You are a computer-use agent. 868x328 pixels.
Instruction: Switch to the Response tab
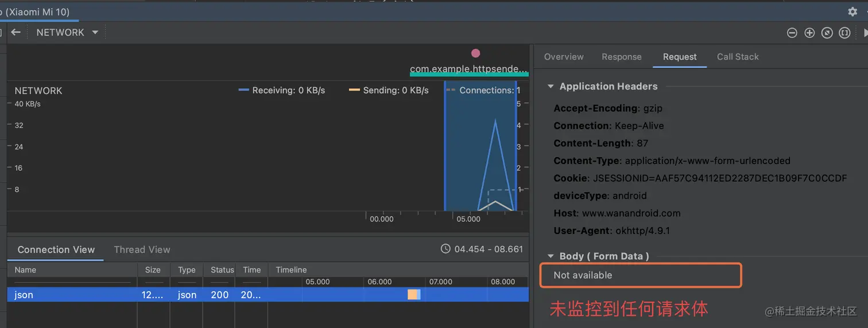pos(622,57)
